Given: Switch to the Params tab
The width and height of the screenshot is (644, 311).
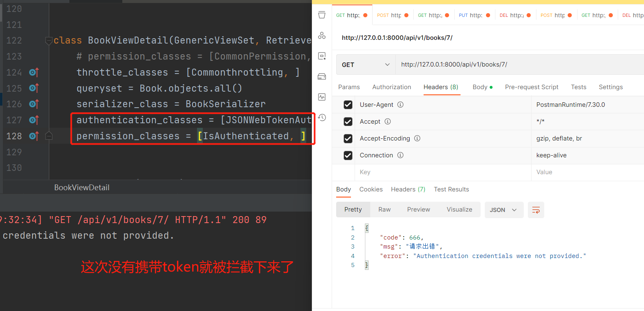Looking at the screenshot, I should tap(349, 87).
